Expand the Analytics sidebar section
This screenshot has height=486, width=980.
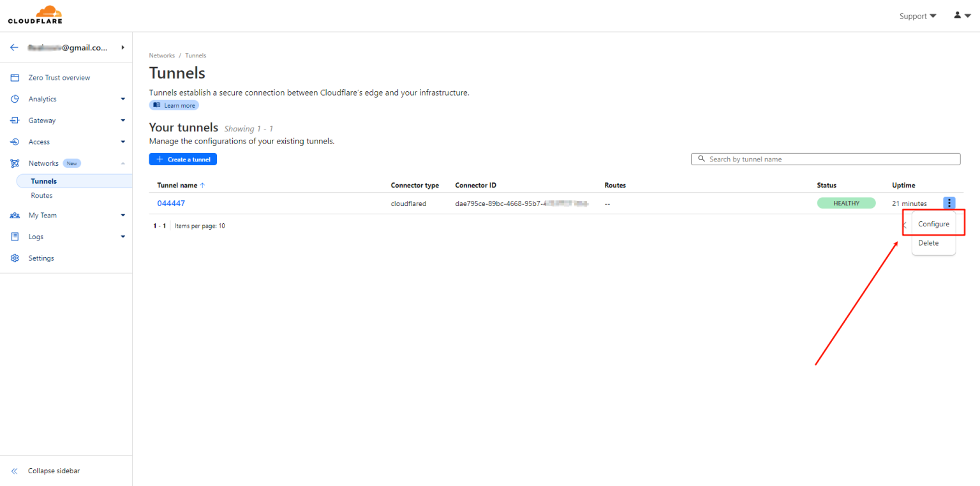tap(122, 99)
